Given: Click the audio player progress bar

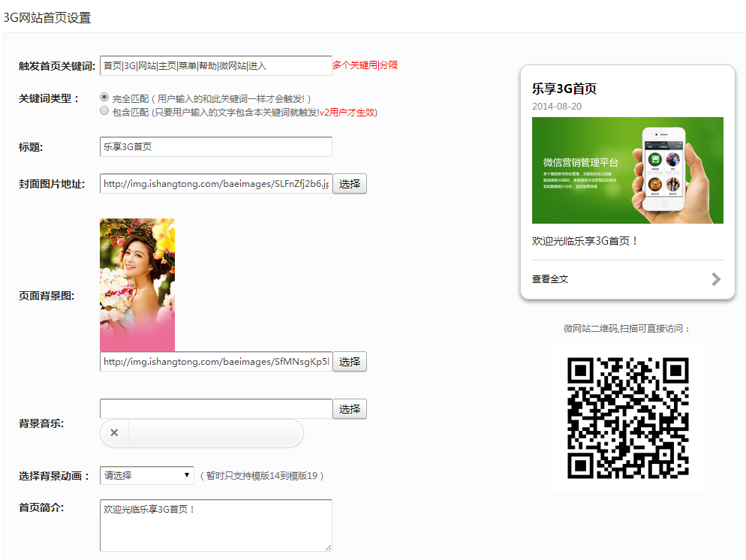Looking at the screenshot, I should [215, 433].
